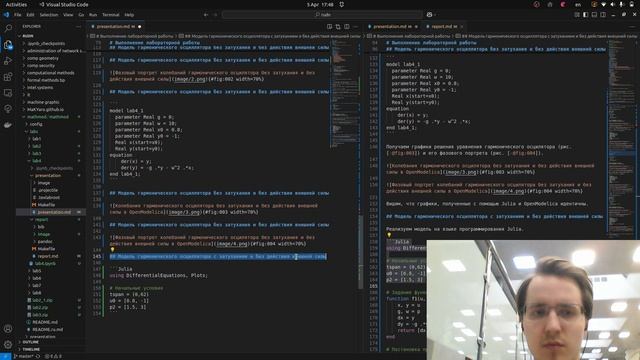Click the master branch in status bar
Viewport: 640px width, 360px height.
point(24,356)
